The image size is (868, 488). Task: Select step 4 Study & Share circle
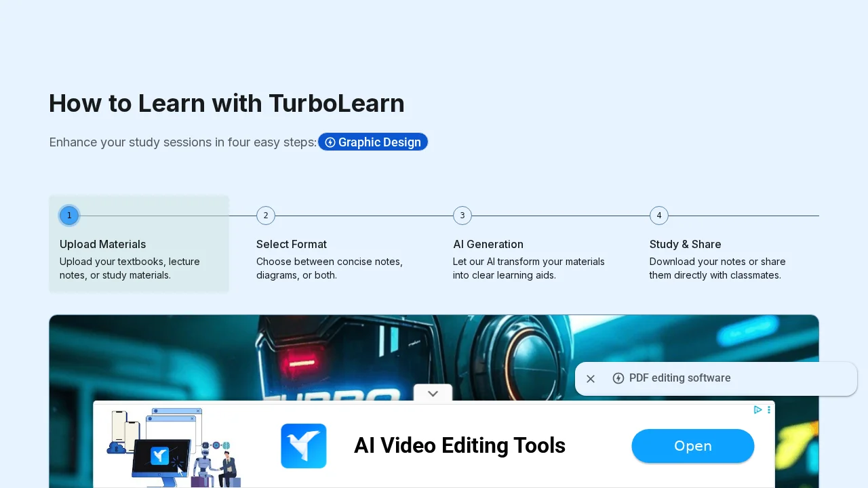click(658, 215)
